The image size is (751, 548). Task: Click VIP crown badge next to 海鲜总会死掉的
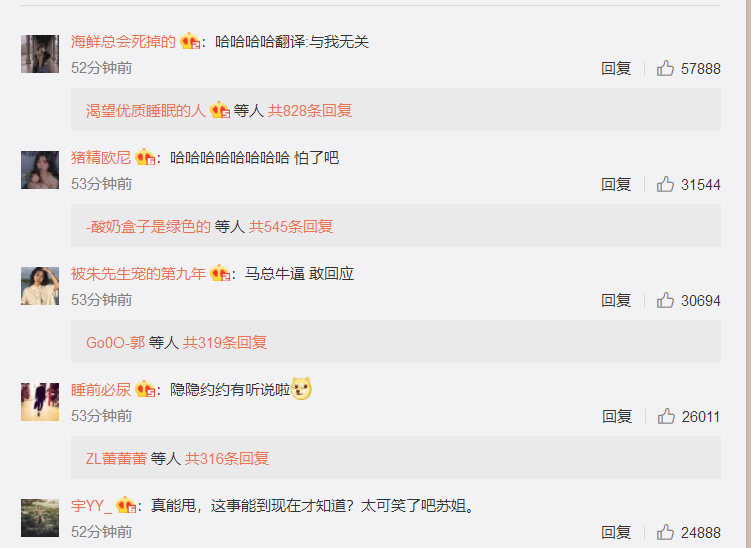[190, 42]
